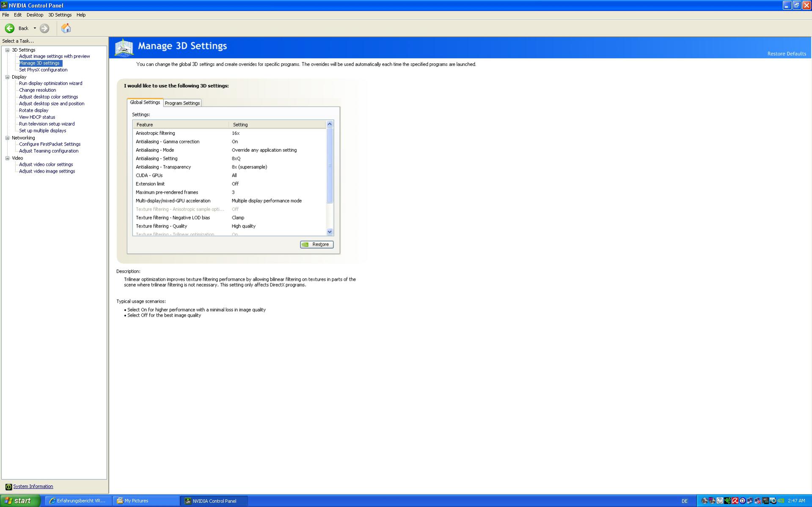
Task: Switch to the Program Settings tab
Action: [x=182, y=103]
